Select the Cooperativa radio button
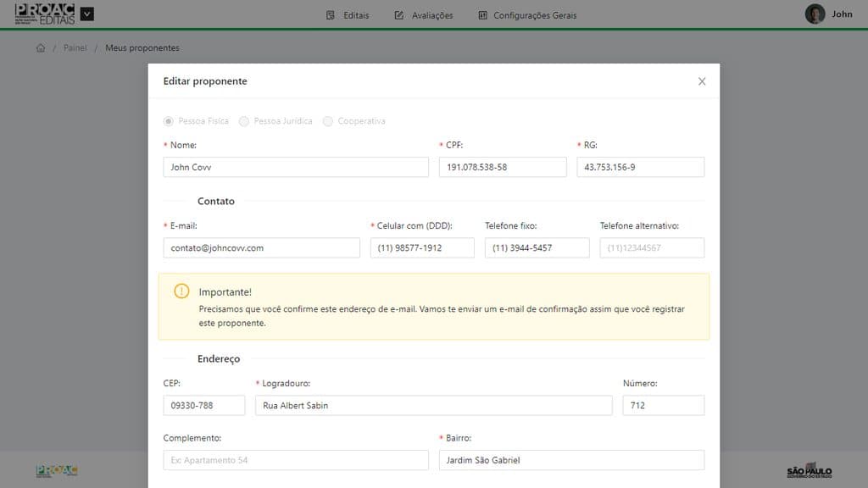 (328, 121)
